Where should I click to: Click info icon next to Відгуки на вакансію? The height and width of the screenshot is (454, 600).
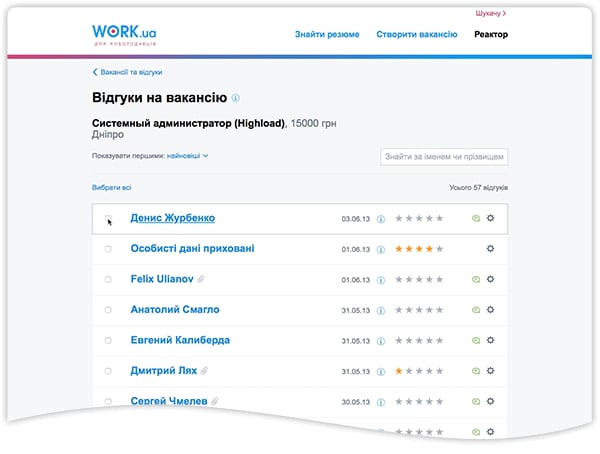pos(236,99)
